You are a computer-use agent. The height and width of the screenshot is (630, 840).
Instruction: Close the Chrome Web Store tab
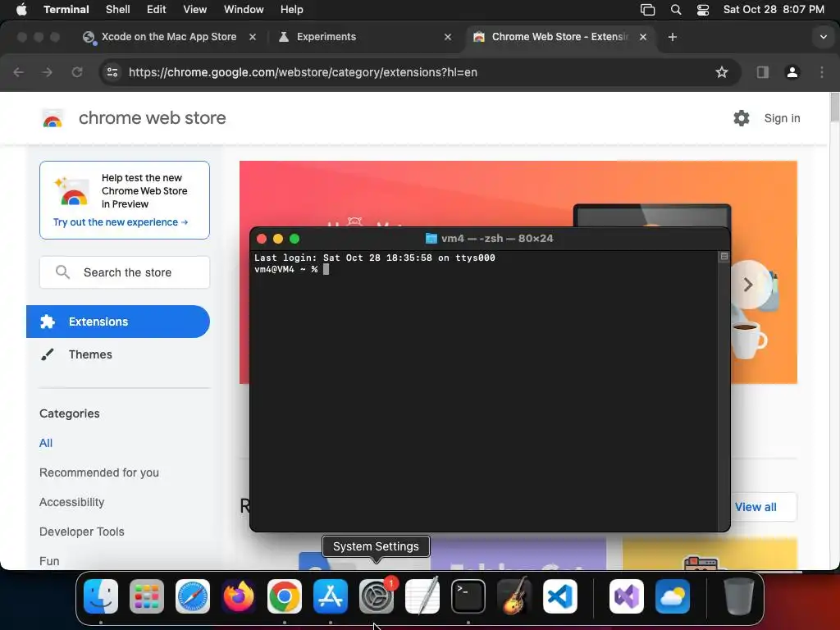click(643, 37)
